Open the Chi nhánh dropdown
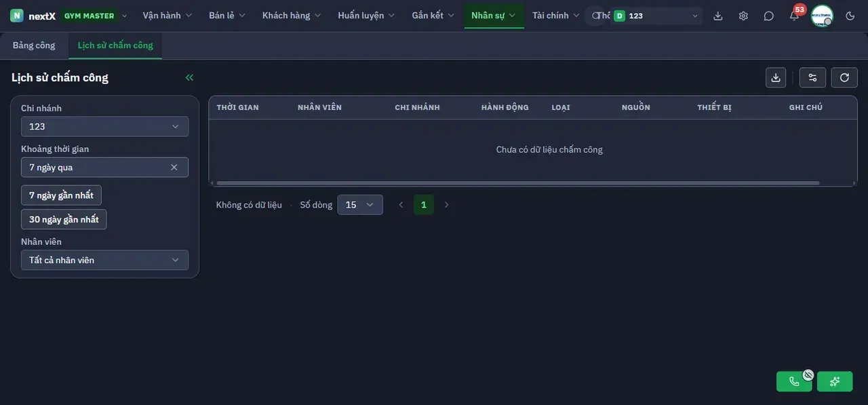The height and width of the screenshot is (405, 868). click(104, 127)
